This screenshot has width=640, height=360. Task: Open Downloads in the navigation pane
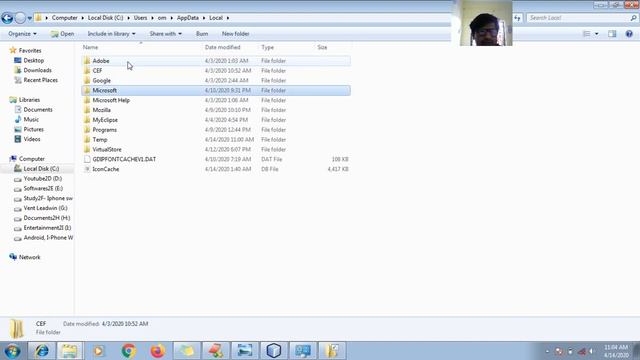point(38,70)
